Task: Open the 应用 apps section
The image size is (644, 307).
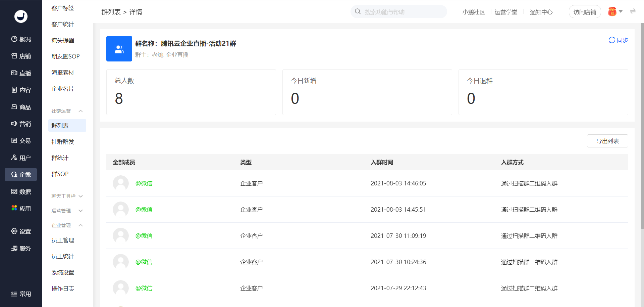Action: click(21, 208)
